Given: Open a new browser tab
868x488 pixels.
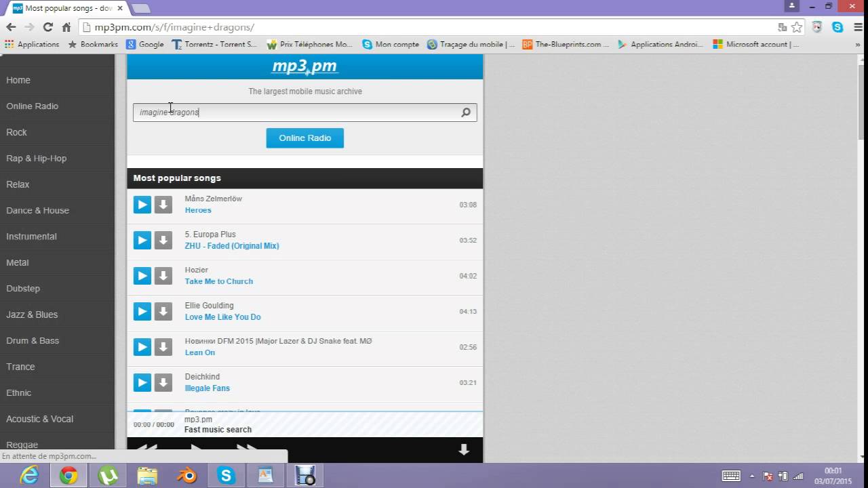Looking at the screenshot, I should pyautogui.click(x=141, y=8).
